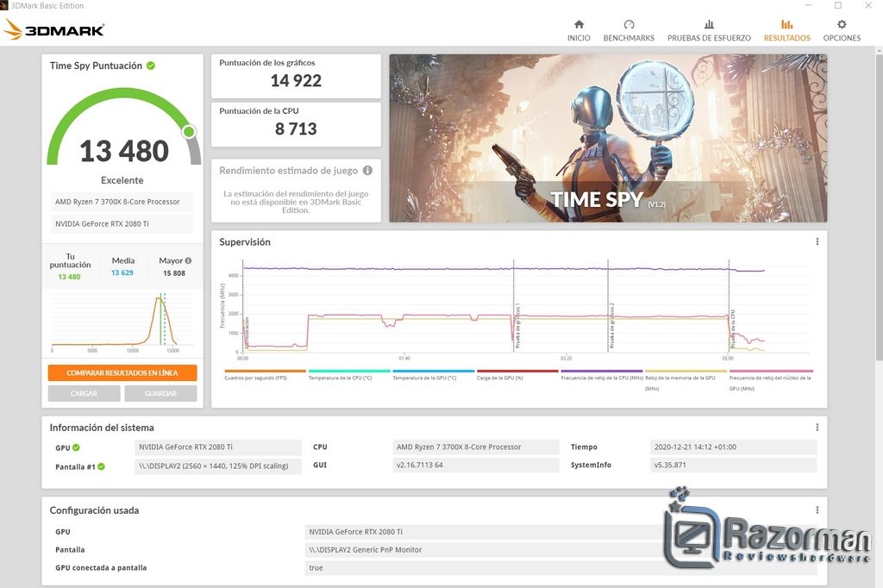Open the Configuración usada three-dot menu
Viewport: 883px width, 588px height.
click(817, 510)
